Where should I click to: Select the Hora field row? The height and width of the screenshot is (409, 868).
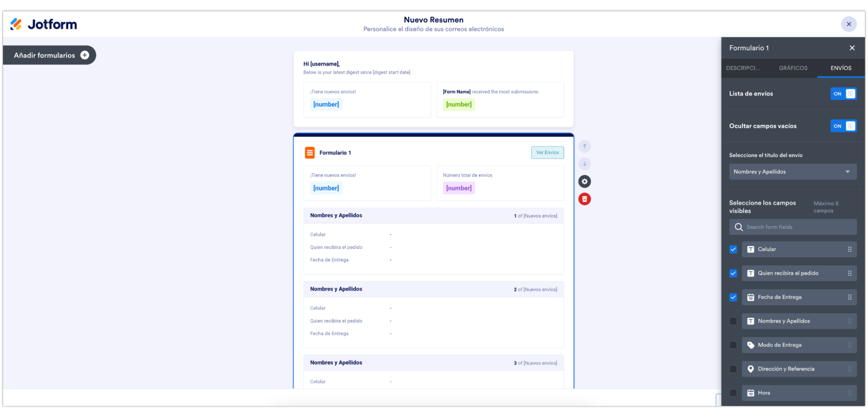tap(799, 393)
